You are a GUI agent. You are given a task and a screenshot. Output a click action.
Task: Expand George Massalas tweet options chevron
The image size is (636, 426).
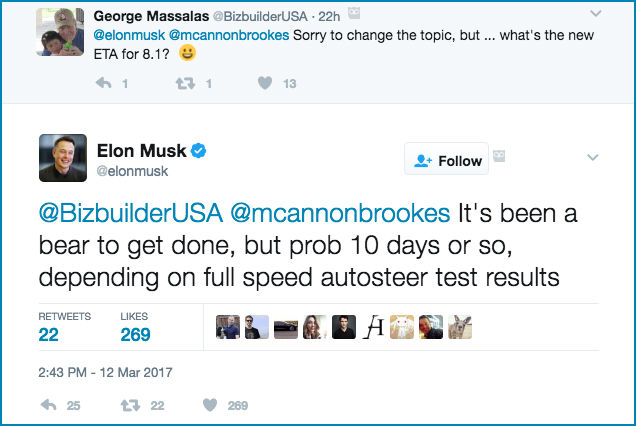[x=597, y=14]
